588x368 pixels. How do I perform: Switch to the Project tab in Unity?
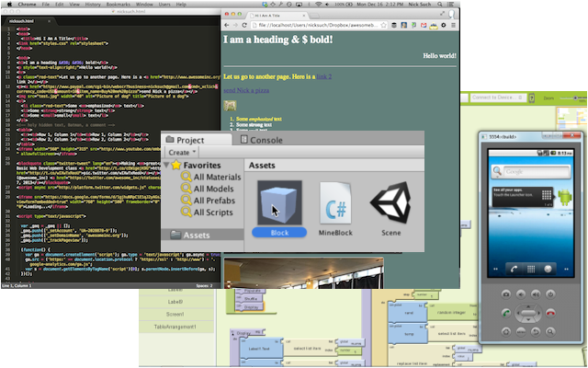[x=197, y=140]
